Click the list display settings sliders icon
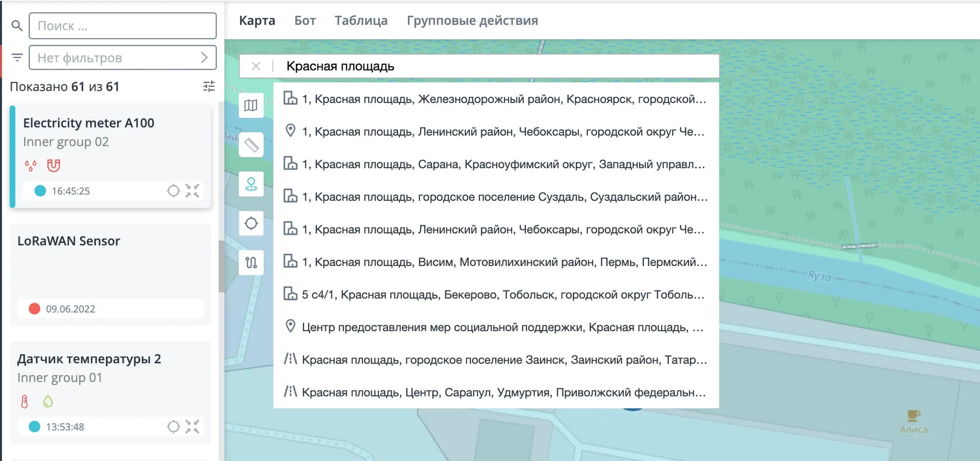Screen dimensions: 980x461 point(209,87)
